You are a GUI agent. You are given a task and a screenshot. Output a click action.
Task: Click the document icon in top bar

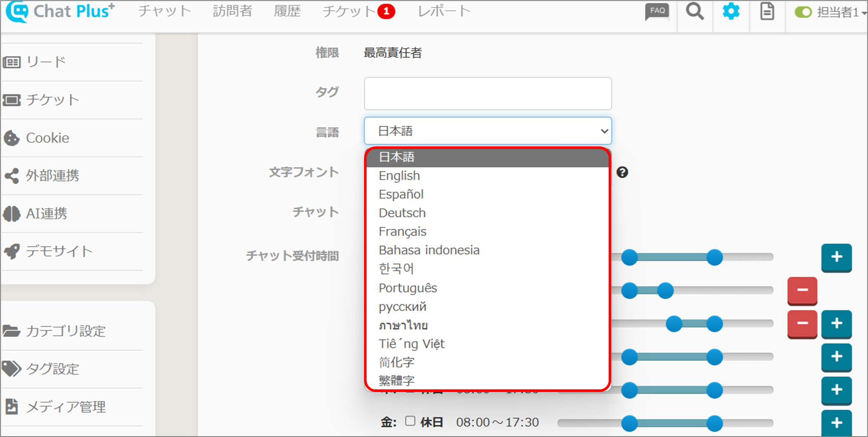(767, 11)
